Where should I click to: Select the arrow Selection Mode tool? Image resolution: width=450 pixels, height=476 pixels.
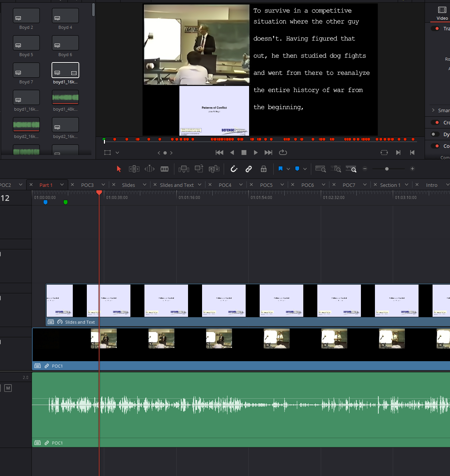(x=119, y=169)
